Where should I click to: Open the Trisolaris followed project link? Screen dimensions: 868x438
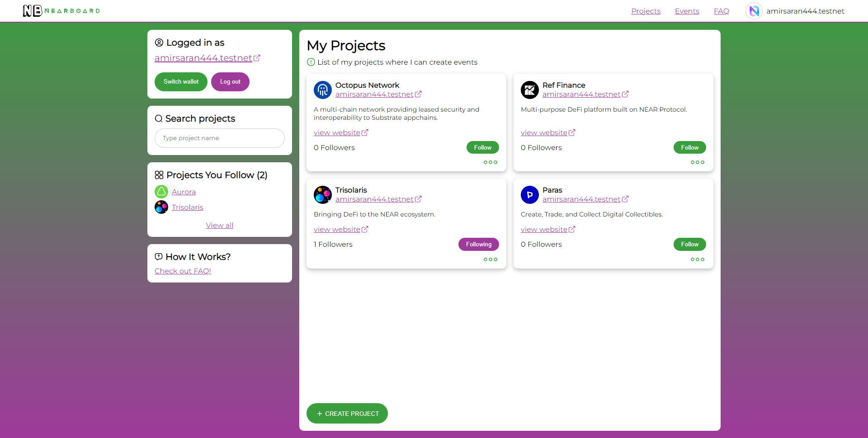[x=188, y=207]
